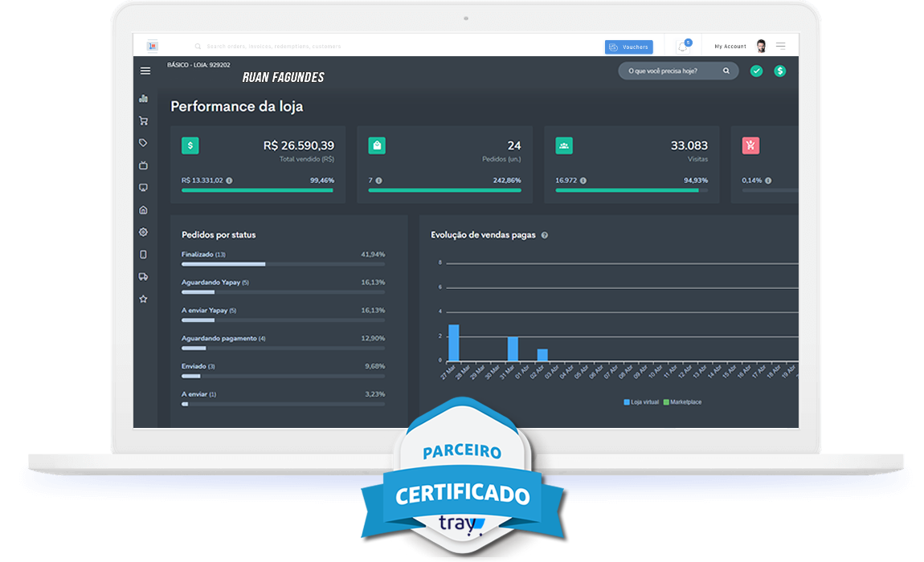Open the bar chart reports sidebar icon
The width and height of the screenshot is (924, 562).
143,99
